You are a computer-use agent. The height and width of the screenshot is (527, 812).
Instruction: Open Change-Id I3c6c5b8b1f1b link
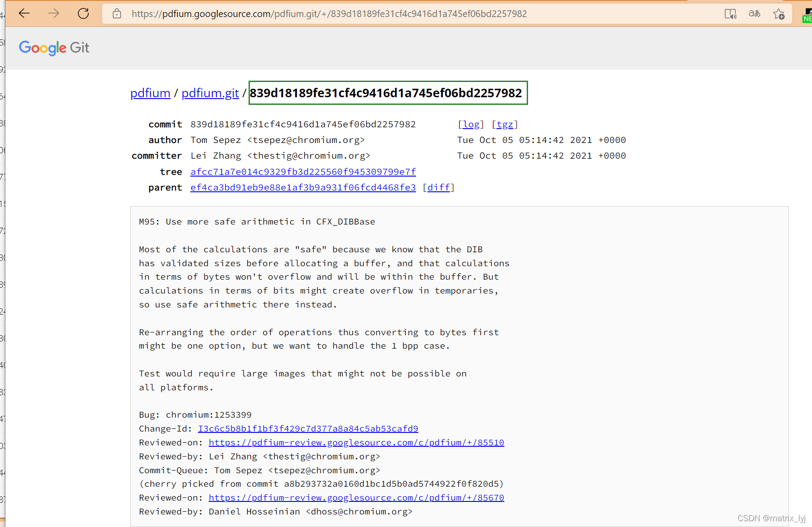click(x=308, y=428)
